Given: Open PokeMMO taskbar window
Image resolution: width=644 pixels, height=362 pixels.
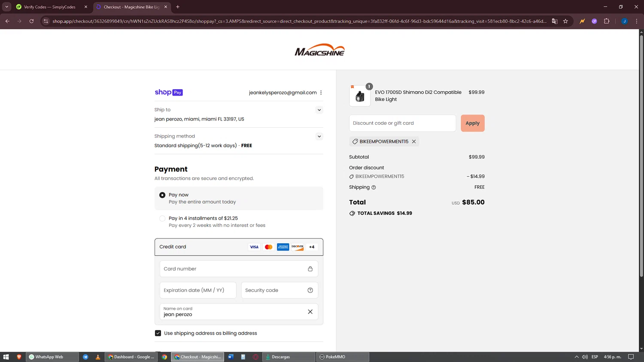Looking at the screenshot, I should click(343, 357).
